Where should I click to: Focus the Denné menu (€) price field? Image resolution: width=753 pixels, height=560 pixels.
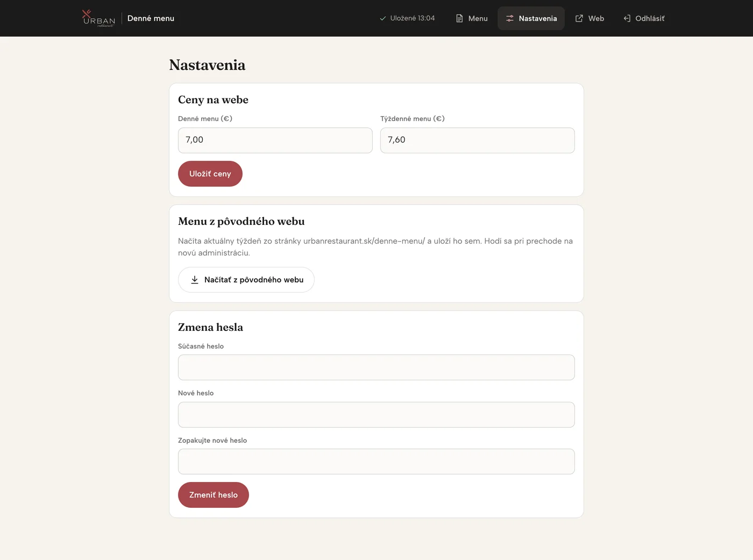point(275,140)
